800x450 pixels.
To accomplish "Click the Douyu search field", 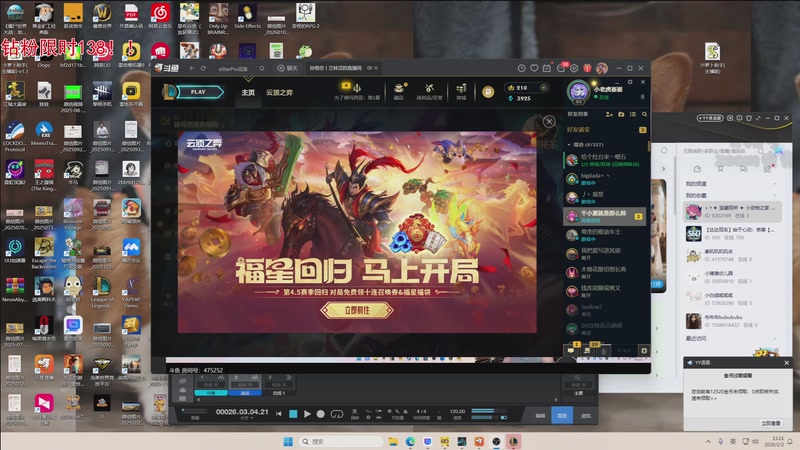I will click(240, 68).
